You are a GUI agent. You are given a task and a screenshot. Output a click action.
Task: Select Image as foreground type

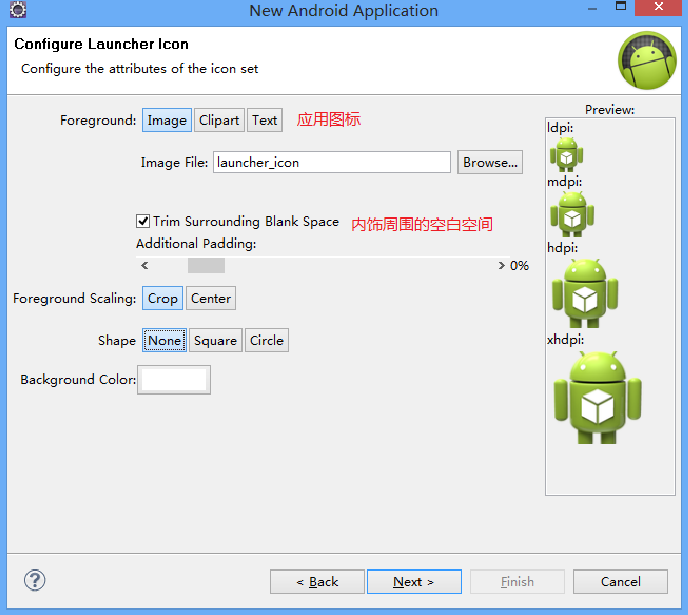coord(167,120)
